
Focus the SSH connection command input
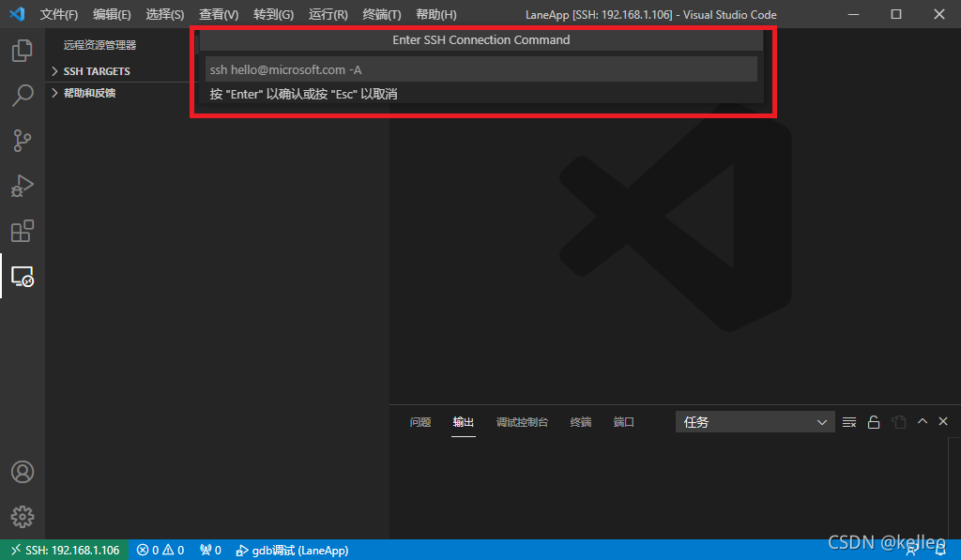(481, 69)
